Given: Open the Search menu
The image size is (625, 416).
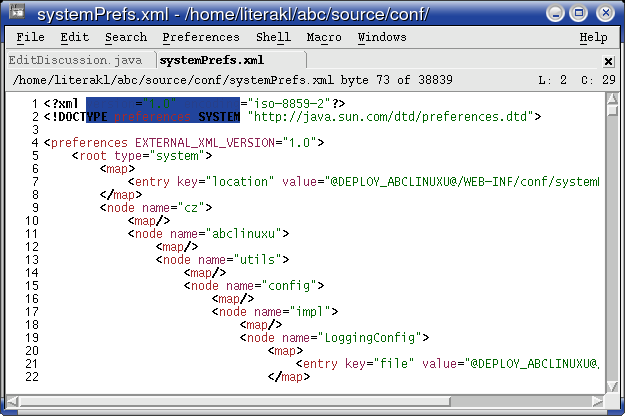Looking at the screenshot, I should coord(125,37).
